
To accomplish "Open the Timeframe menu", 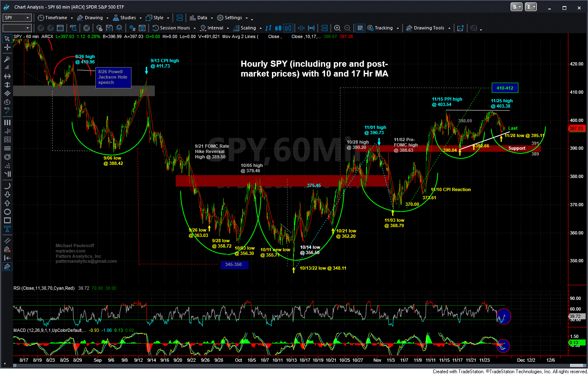I will tap(53, 18).
